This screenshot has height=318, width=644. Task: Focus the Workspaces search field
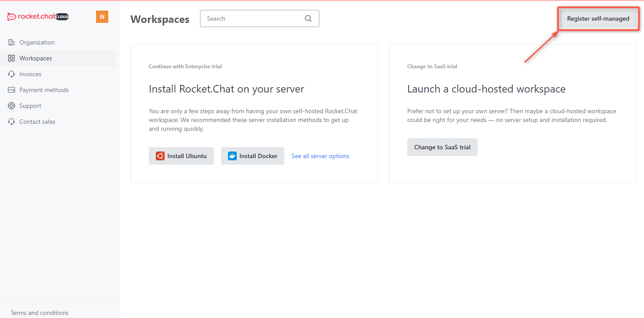tap(260, 18)
